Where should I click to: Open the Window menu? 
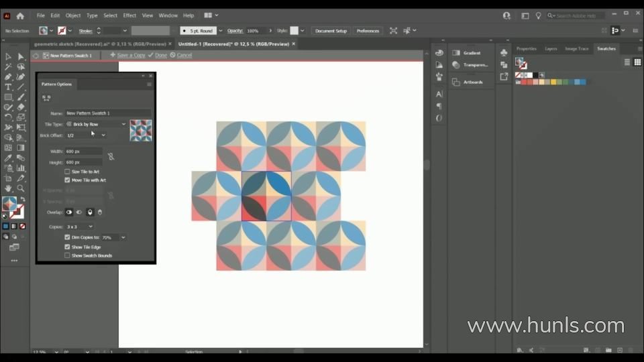tap(168, 15)
